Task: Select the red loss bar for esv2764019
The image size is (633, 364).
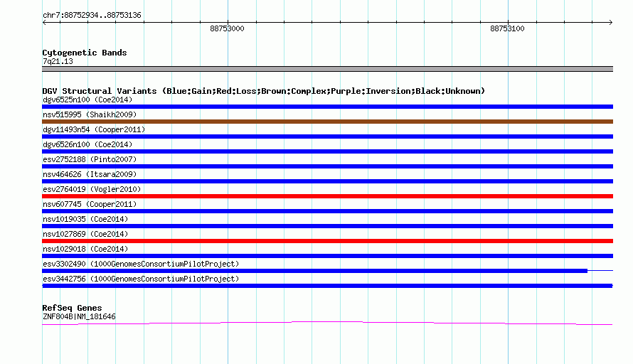Action: [x=327, y=196]
